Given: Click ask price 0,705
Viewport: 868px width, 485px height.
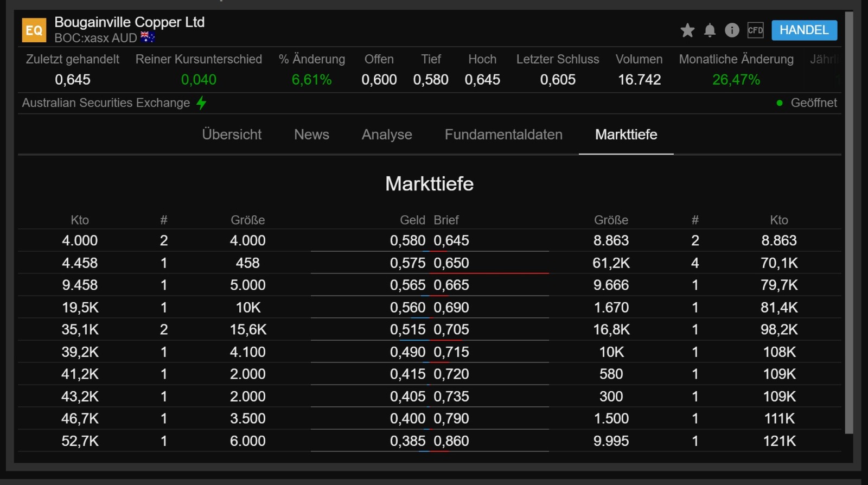Looking at the screenshot, I should click(x=451, y=330).
